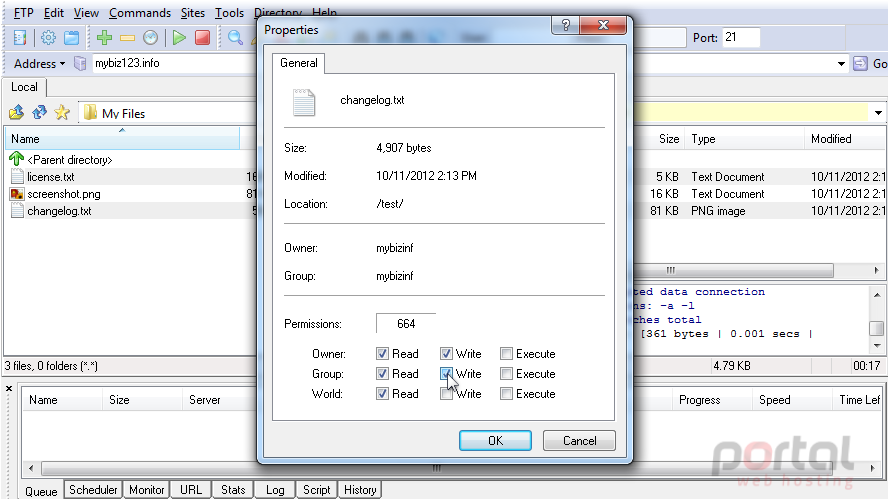Click the Go button label
Screen dimensions: 889x500
(x=879, y=63)
